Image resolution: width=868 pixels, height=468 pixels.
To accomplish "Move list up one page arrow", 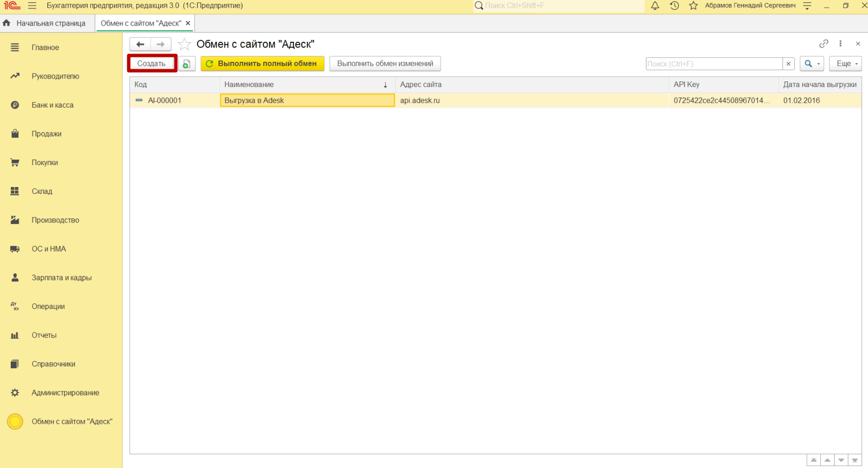I will click(827, 460).
